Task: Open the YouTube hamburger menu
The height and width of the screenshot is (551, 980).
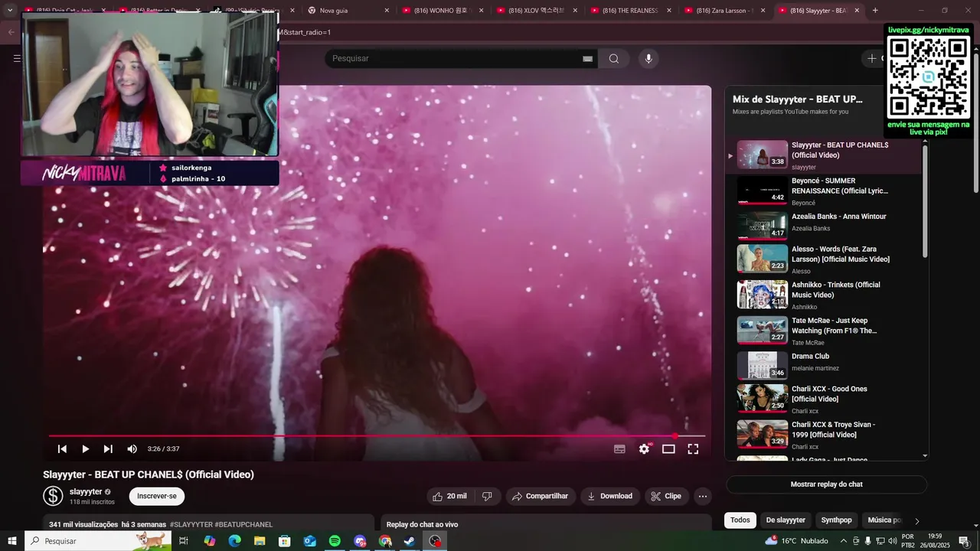Action: (x=17, y=58)
